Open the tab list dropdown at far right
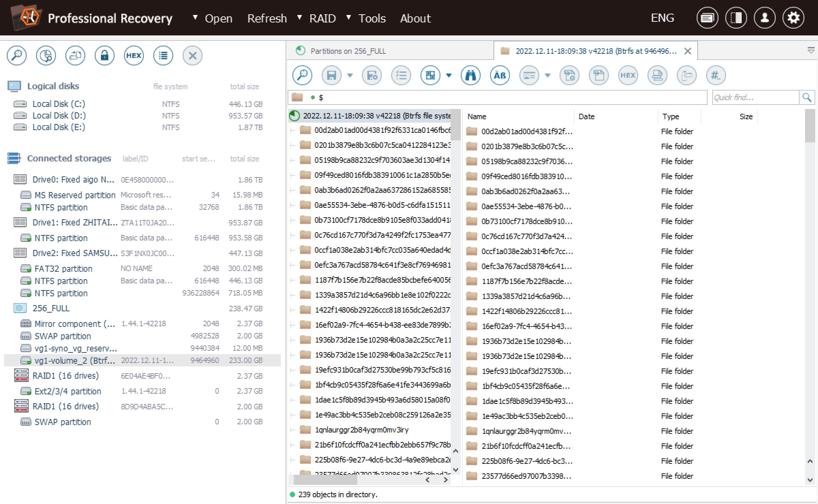The width and height of the screenshot is (818, 504). click(811, 51)
